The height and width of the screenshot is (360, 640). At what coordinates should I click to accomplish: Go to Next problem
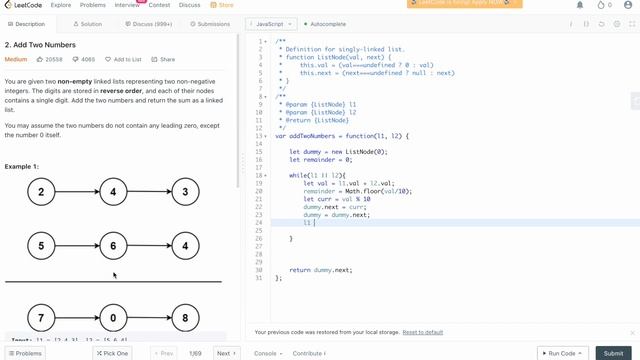click(x=227, y=353)
